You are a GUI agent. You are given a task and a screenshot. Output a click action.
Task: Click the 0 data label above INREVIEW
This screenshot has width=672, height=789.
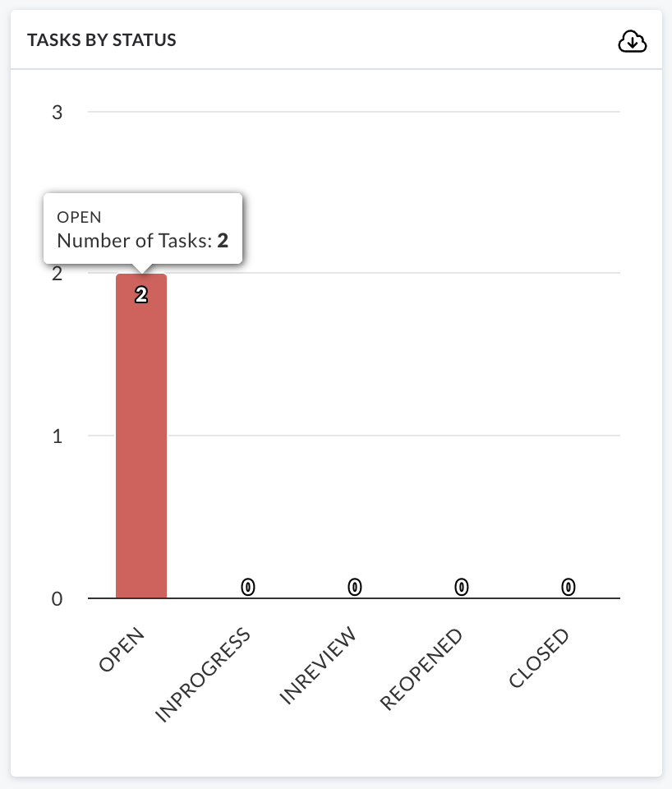(x=355, y=587)
